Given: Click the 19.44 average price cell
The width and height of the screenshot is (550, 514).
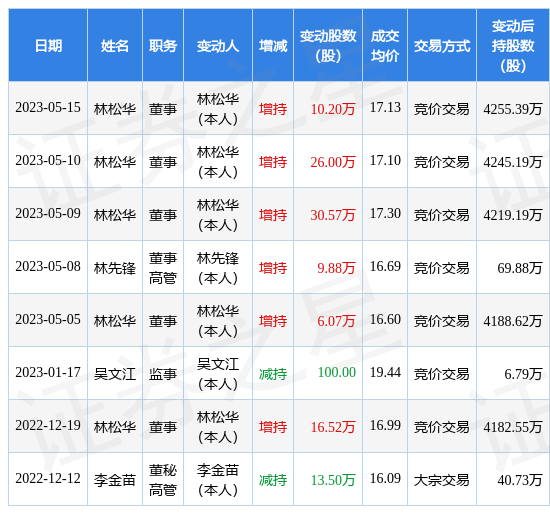Looking at the screenshot, I should coord(385,372).
